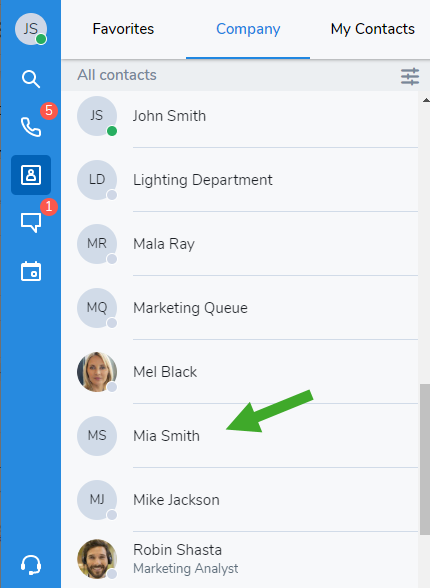This screenshot has height=588, width=430.
Task: Click Mel Black's profile photo
Action: [x=97, y=372]
